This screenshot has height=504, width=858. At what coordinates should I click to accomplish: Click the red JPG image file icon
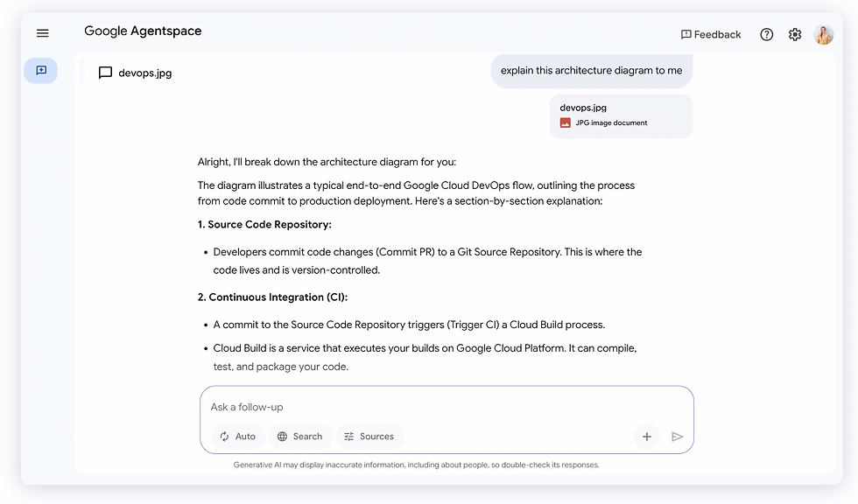point(566,123)
